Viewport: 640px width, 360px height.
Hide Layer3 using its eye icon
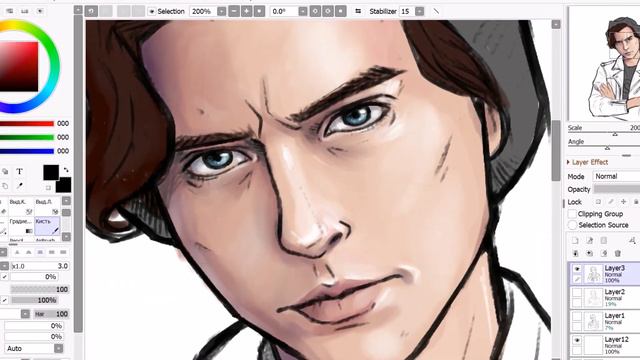click(577, 269)
